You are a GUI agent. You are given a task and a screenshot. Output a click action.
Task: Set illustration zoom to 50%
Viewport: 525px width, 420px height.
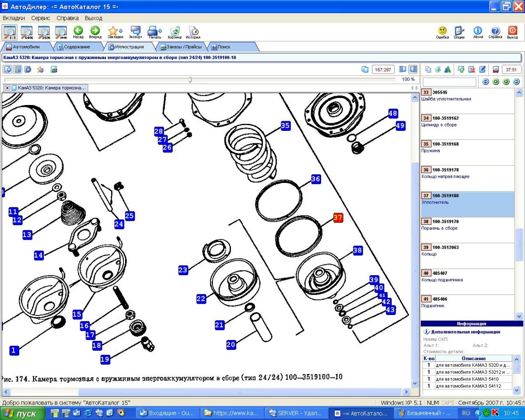pos(27,32)
